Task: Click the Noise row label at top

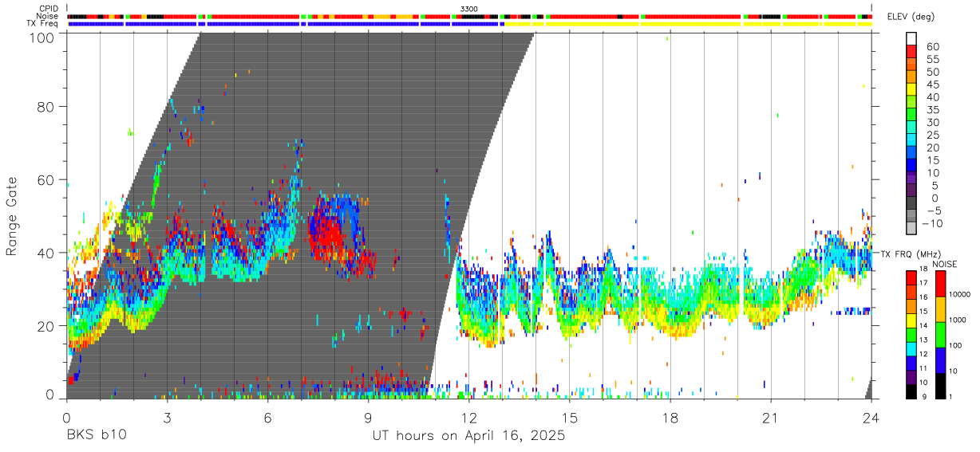Action: point(48,16)
